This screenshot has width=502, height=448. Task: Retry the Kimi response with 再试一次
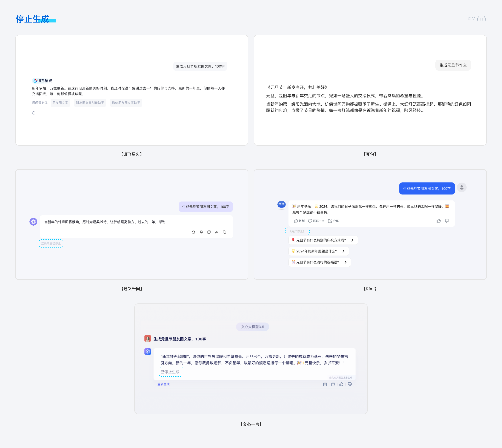pos(316,221)
